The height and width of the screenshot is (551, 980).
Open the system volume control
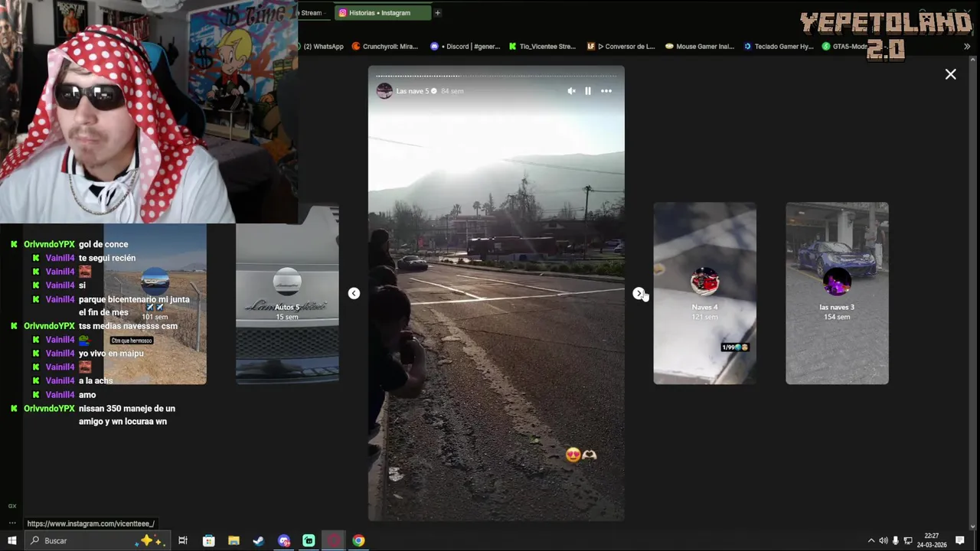pyautogui.click(x=883, y=541)
